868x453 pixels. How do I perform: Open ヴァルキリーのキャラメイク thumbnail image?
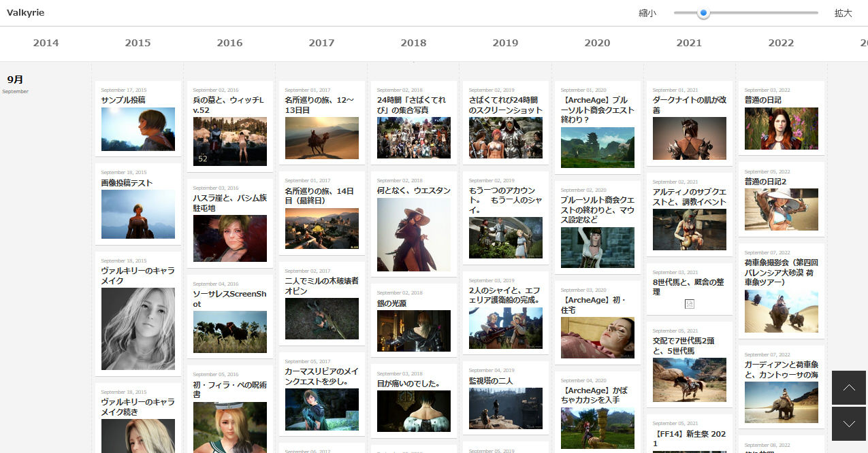[138, 329]
